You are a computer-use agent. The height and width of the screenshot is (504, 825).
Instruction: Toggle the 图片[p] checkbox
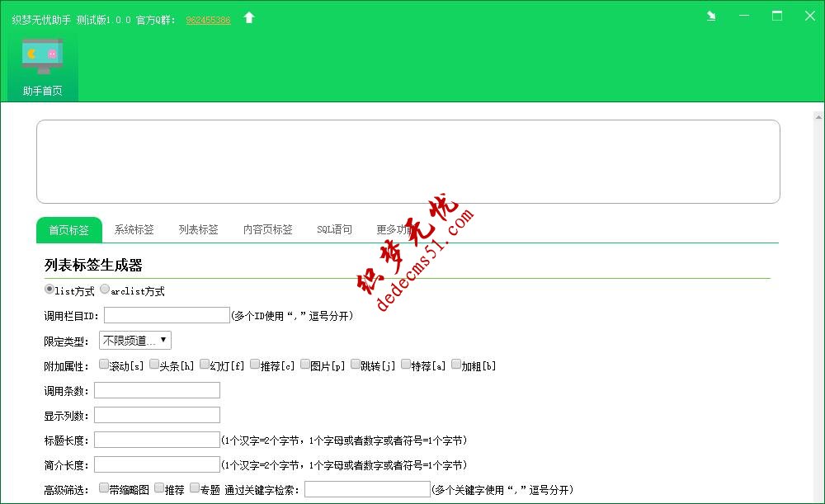[x=305, y=363]
